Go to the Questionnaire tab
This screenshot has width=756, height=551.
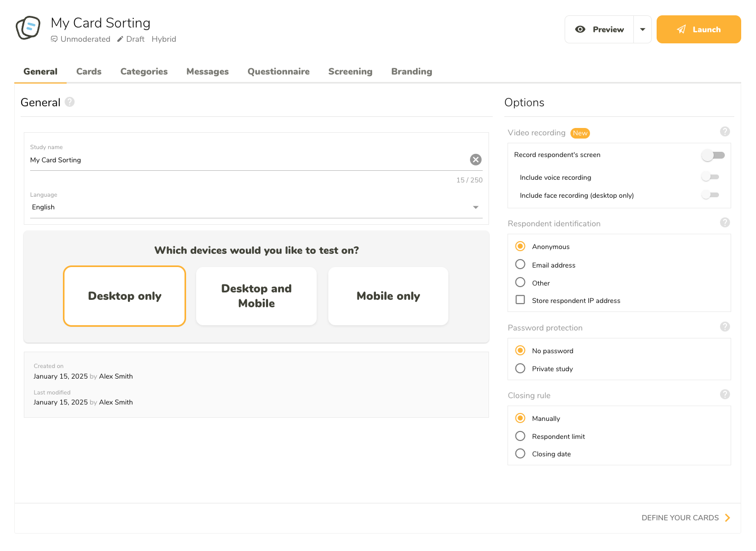pyautogui.click(x=279, y=71)
